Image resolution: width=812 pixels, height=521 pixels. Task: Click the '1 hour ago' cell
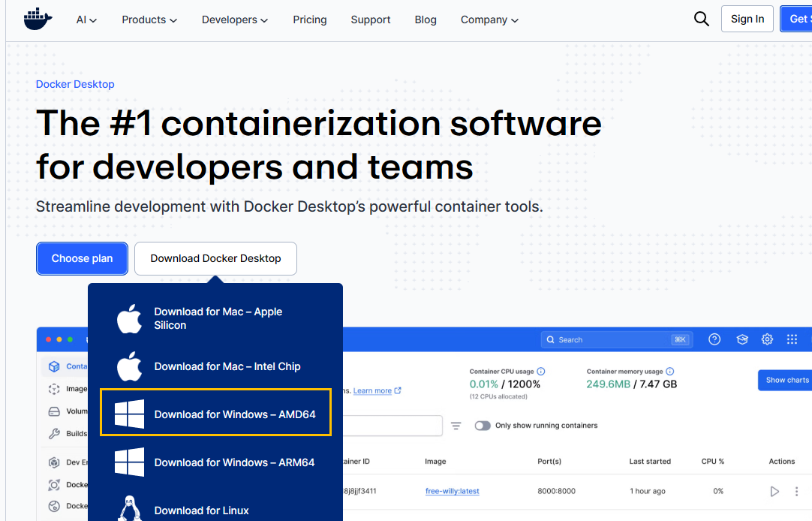tap(648, 491)
